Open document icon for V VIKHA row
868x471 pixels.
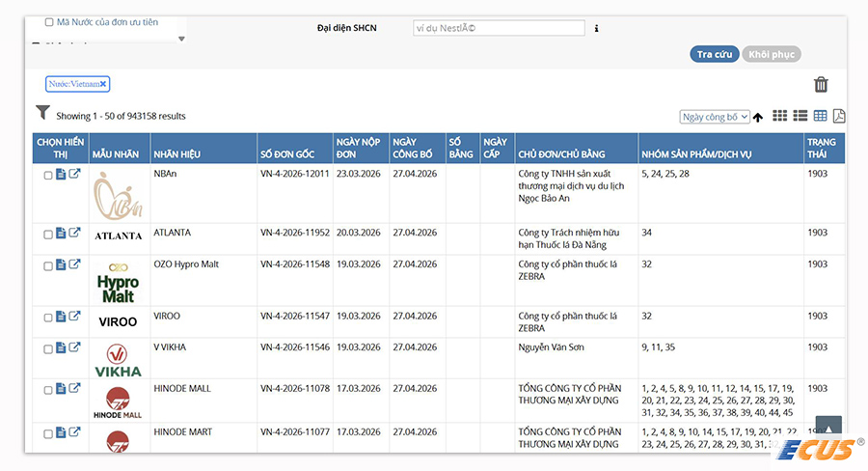(x=61, y=348)
